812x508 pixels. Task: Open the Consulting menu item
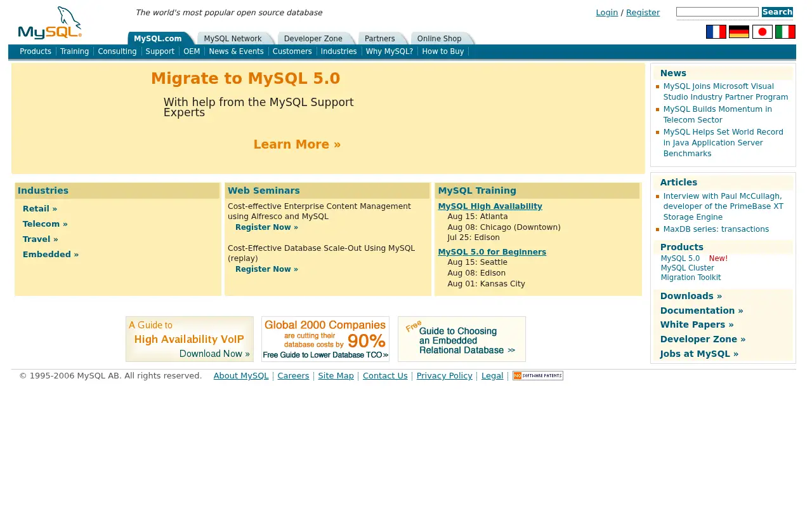(x=117, y=51)
